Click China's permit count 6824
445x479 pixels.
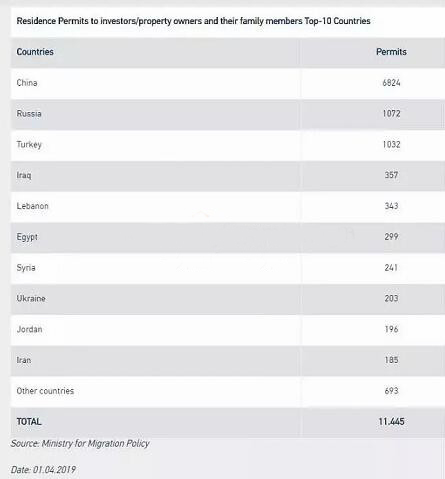(x=391, y=83)
